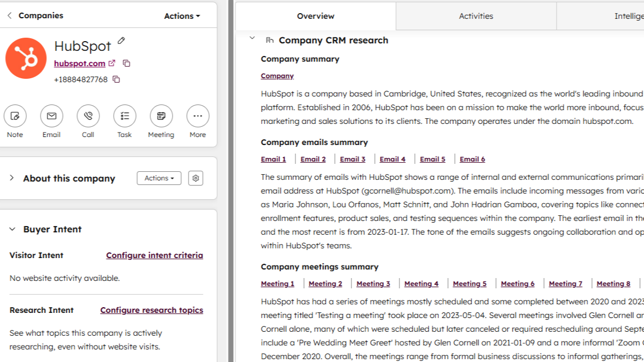Click the Configure intent criteria link
This screenshot has height=362, width=644.
click(x=154, y=255)
